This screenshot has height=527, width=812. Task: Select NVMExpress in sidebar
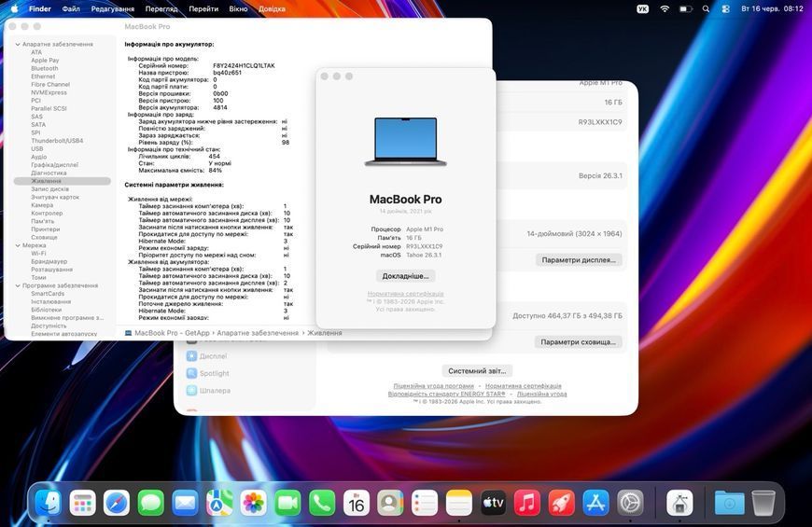[x=49, y=92]
